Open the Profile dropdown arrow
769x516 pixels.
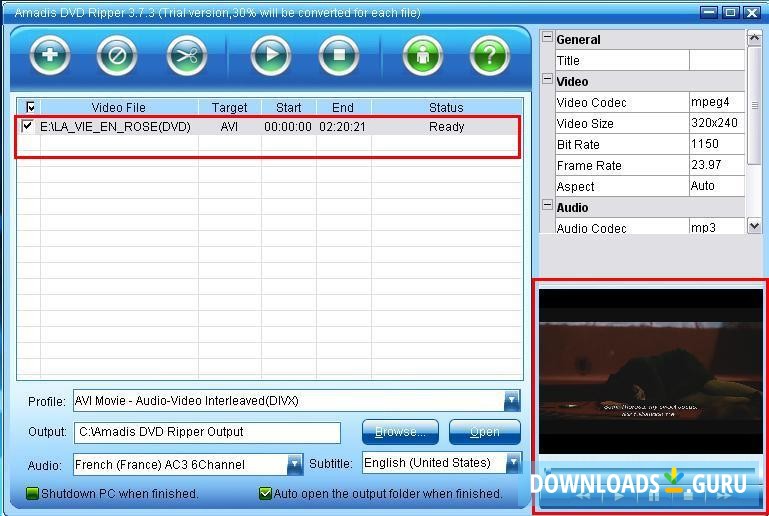pos(512,401)
